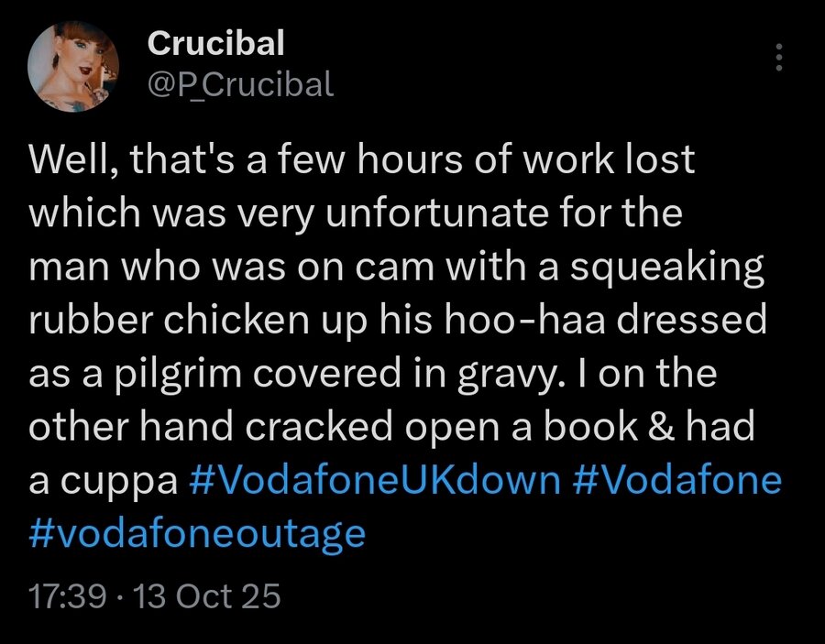Open the #vodafoneoutage hashtag
Image resolution: width=825 pixels, height=644 pixels.
point(197,532)
